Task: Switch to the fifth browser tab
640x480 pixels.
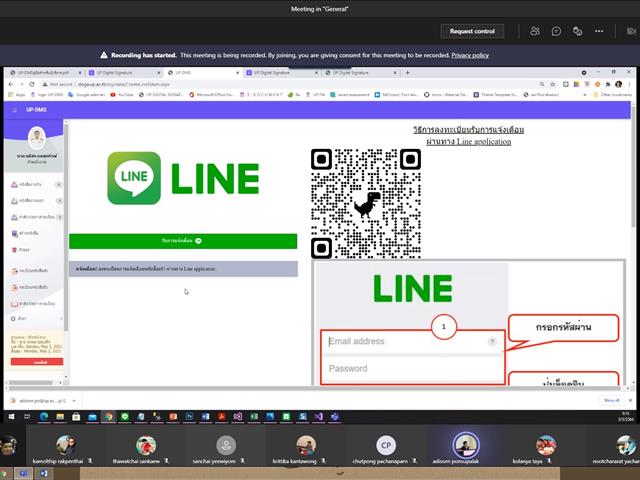Action: pyautogui.click(x=358, y=73)
